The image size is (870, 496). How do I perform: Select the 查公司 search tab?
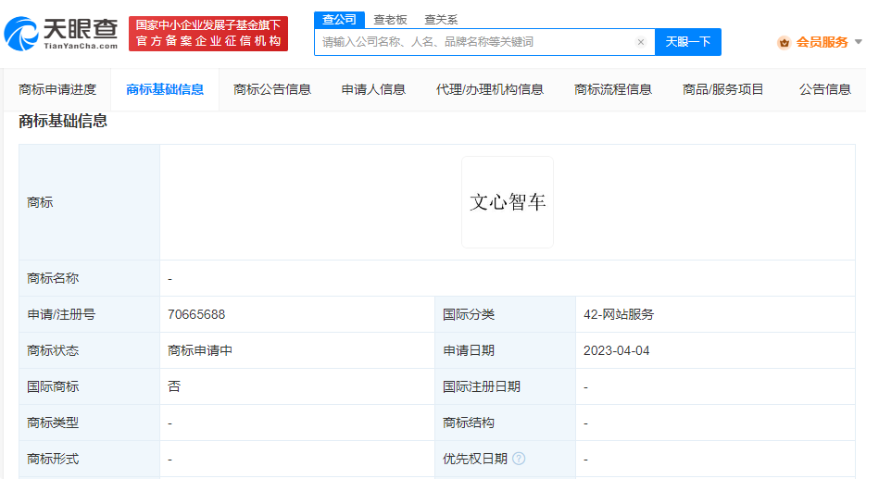coord(339,20)
